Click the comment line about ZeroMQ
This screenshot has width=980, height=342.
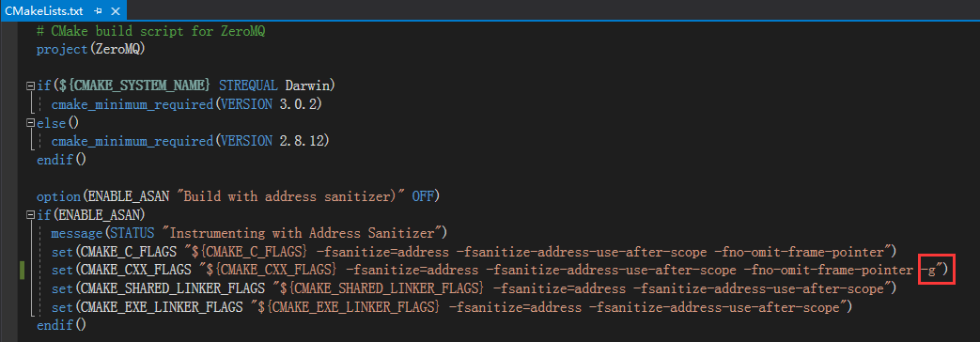(x=150, y=31)
